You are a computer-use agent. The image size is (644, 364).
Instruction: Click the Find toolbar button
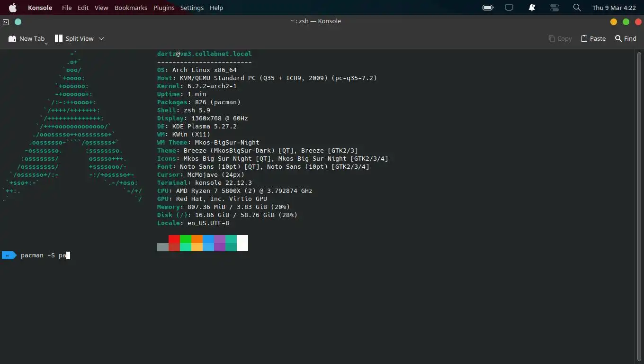pyautogui.click(x=626, y=38)
